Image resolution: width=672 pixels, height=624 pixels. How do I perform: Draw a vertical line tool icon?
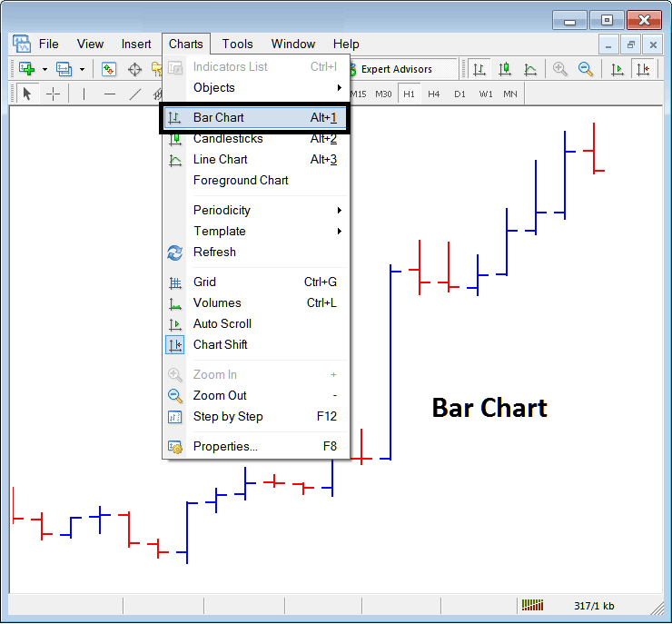coord(84,94)
